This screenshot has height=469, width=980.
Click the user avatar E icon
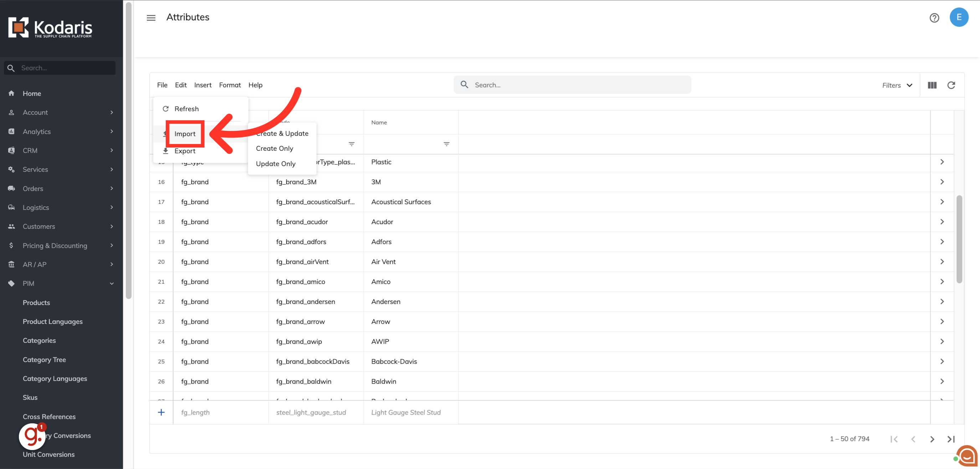(958, 17)
